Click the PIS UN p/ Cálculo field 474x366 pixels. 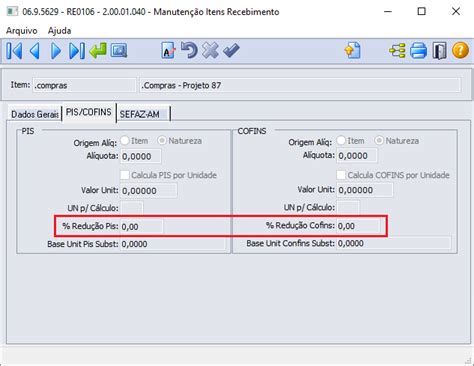click(132, 208)
